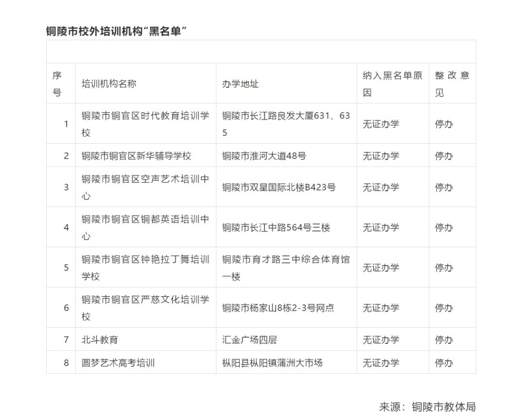Select address 铜陵市杨家山8栋2-3号网点

pos(286,307)
